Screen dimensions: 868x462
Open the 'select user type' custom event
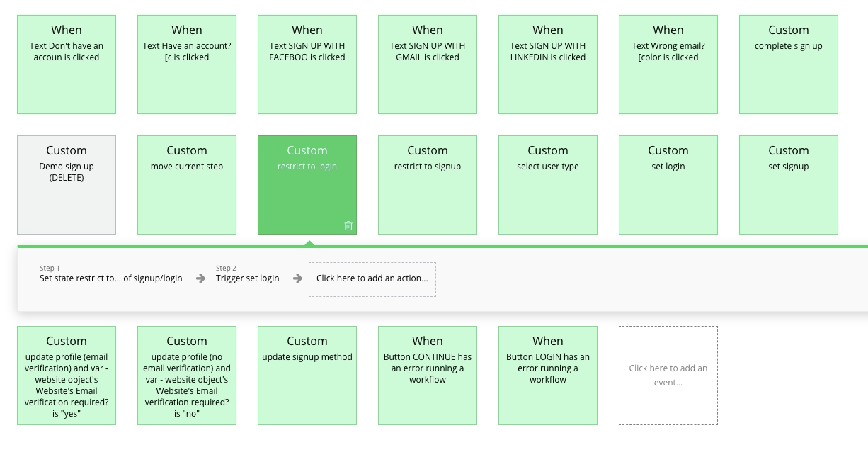(x=548, y=185)
